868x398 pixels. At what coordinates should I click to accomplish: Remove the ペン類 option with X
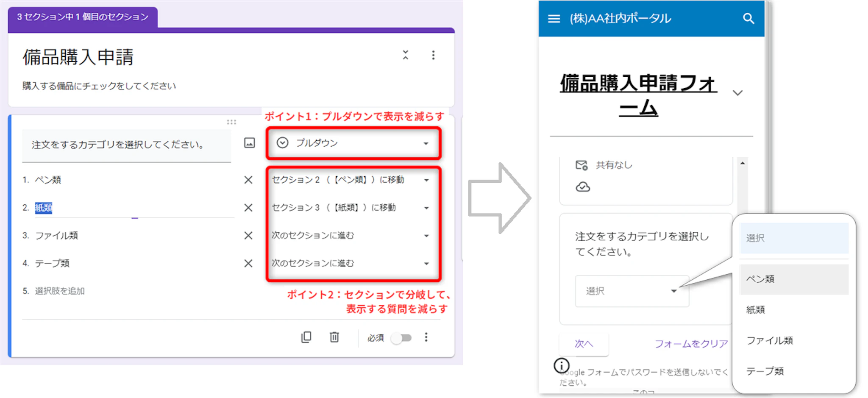[x=248, y=180]
